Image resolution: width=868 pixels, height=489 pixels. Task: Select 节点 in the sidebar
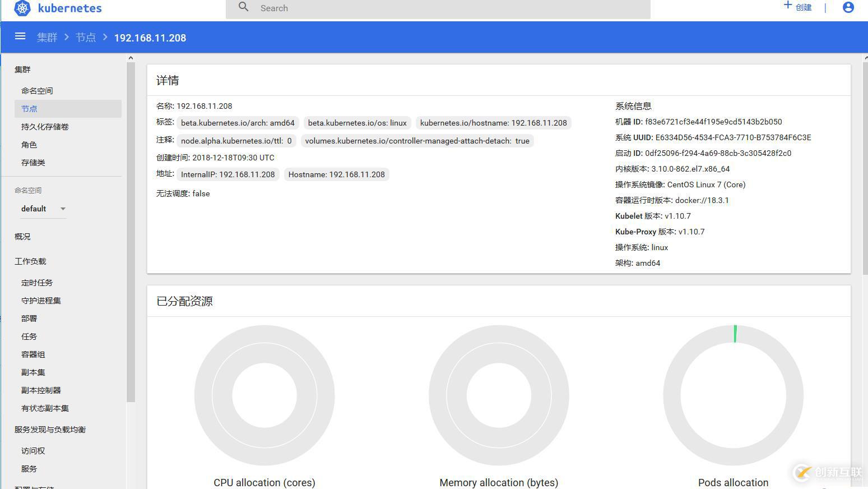pos(29,108)
